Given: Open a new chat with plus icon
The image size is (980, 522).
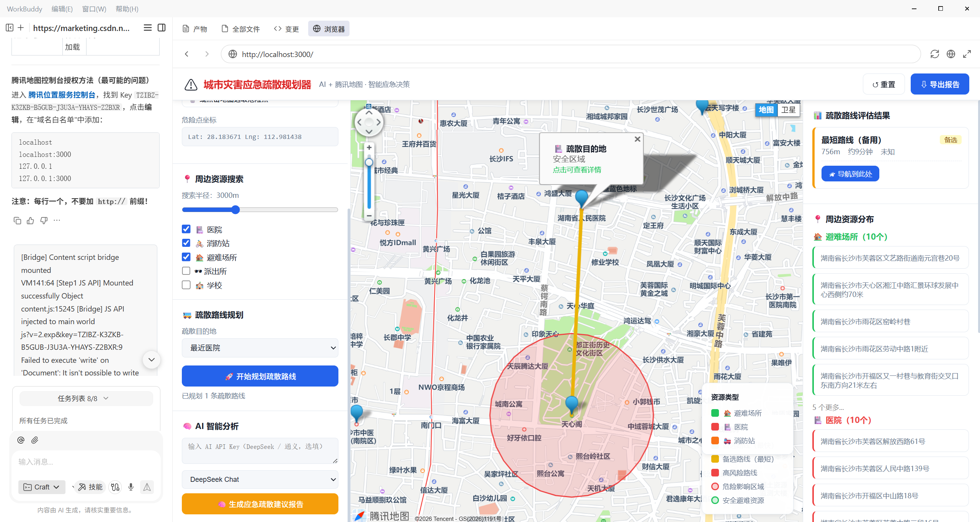Looking at the screenshot, I should pyautogui.click(x=21, y=28).
